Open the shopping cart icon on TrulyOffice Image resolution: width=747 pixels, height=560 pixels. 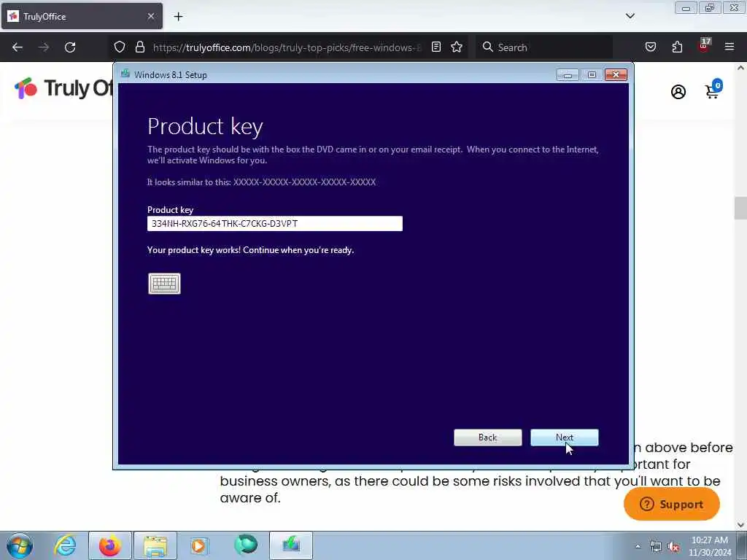pos(713,90)
